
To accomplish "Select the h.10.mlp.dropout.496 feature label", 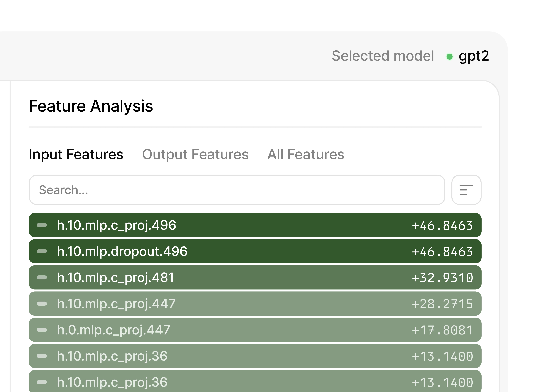I will (122, 251).
